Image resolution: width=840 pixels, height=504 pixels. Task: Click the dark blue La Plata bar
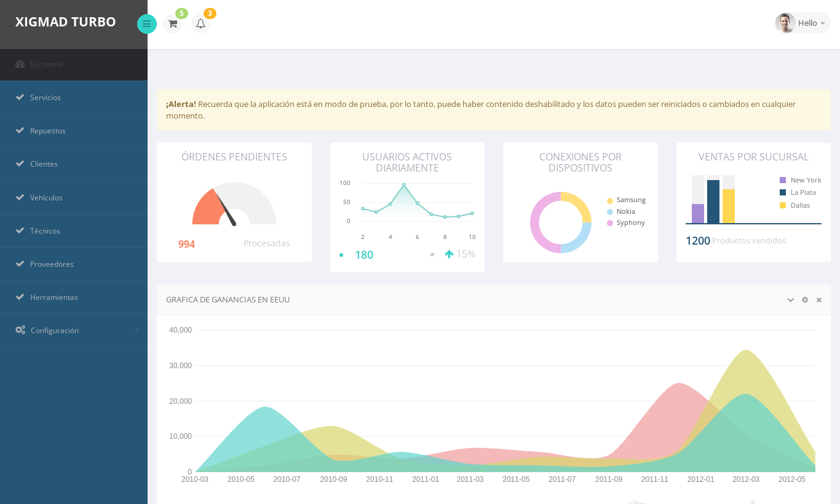point(713,202)
